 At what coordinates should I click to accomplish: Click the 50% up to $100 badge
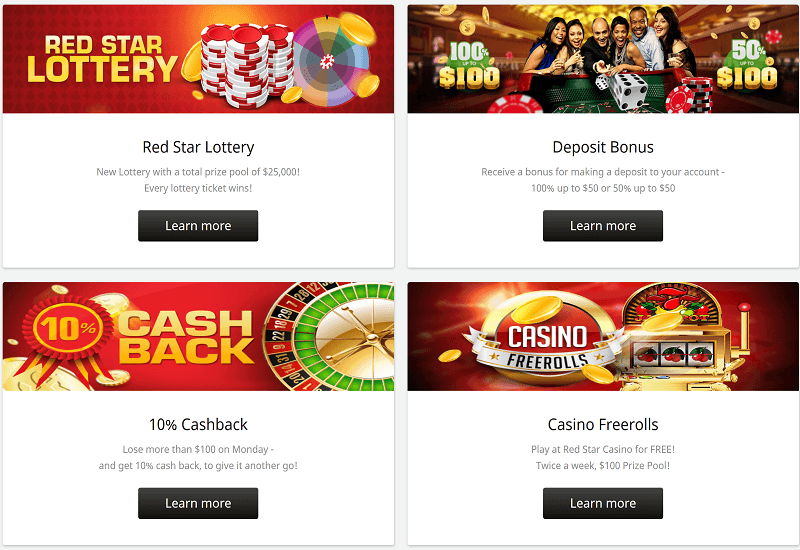coord(746,64)
